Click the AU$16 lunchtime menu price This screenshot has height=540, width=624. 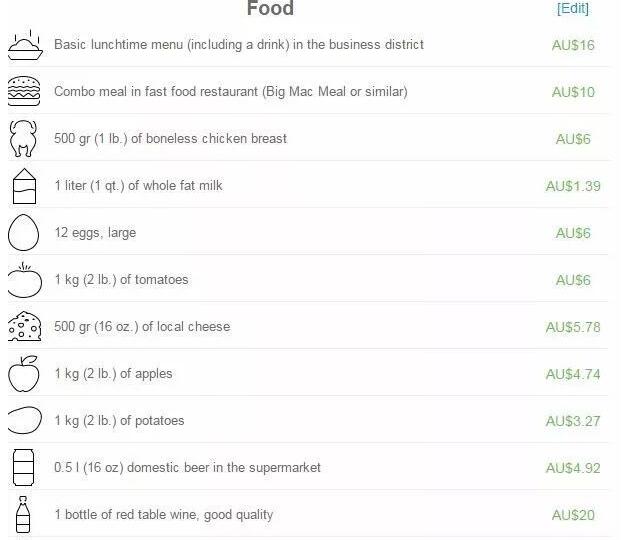click(x=573, y=45)
